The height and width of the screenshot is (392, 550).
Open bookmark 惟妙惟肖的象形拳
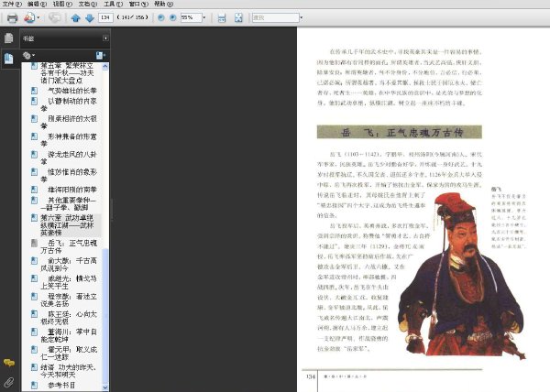click(x=69, y=176)
